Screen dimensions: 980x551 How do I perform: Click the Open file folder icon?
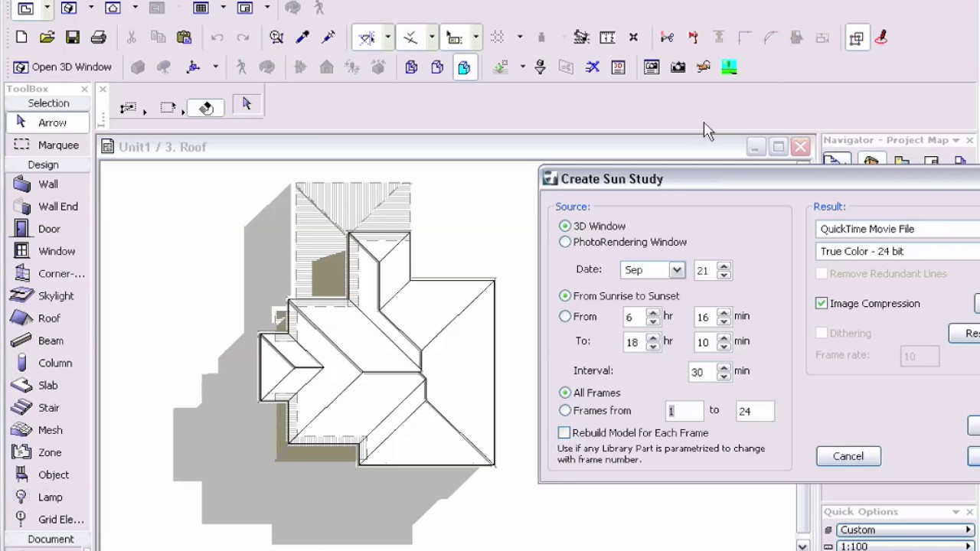[47, 37]
